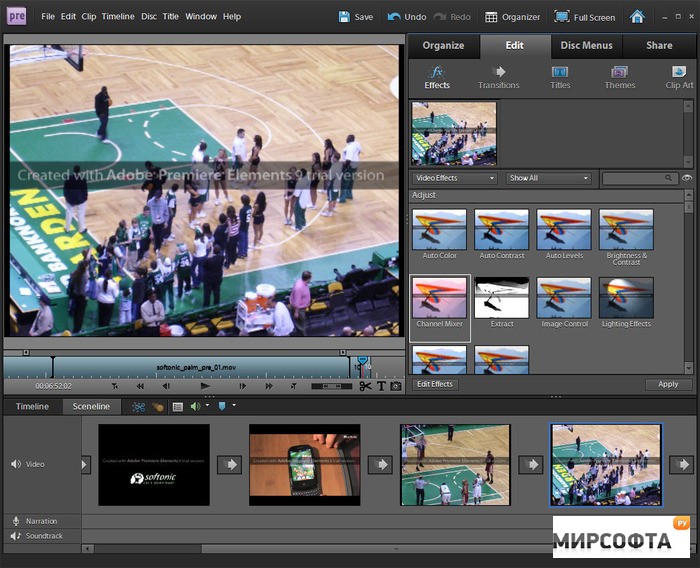The width and height of the screenshot is (700, 568).
Task: Click the Edit Effects button
Action: pyautogui.click(x=434, y=384)
